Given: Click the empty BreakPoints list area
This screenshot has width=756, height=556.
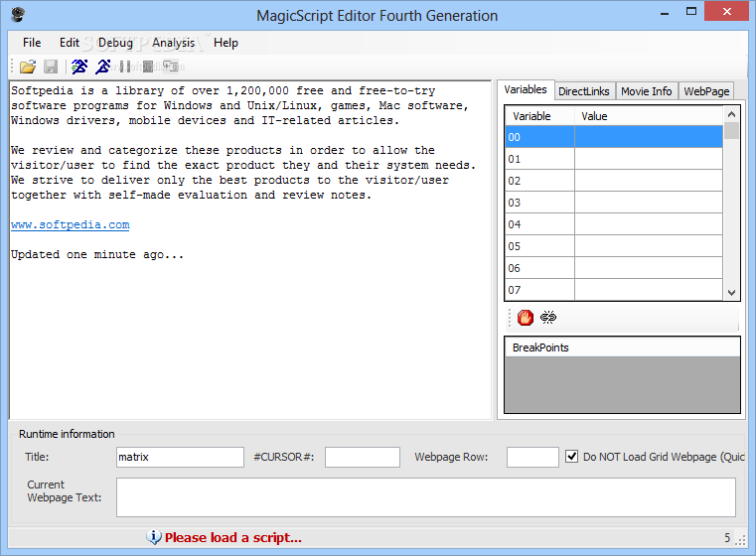Looking at the screenshot, I should tap(622, 384).
